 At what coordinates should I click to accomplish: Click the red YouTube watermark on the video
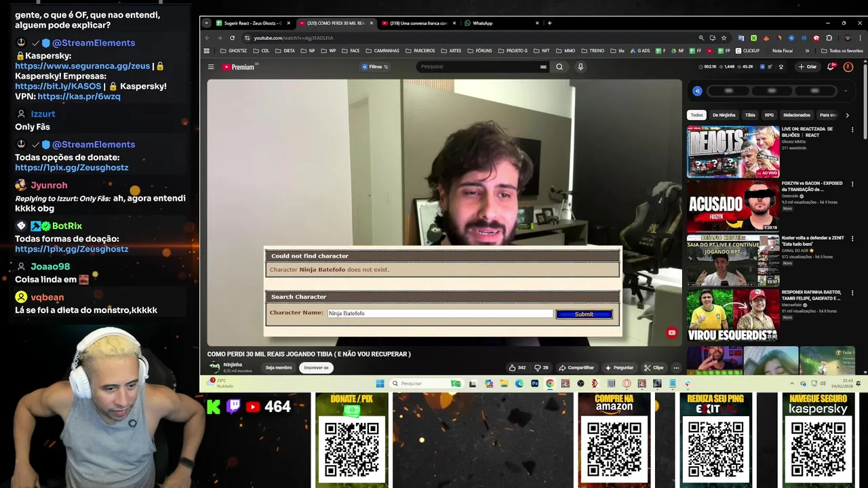point(671,333)
